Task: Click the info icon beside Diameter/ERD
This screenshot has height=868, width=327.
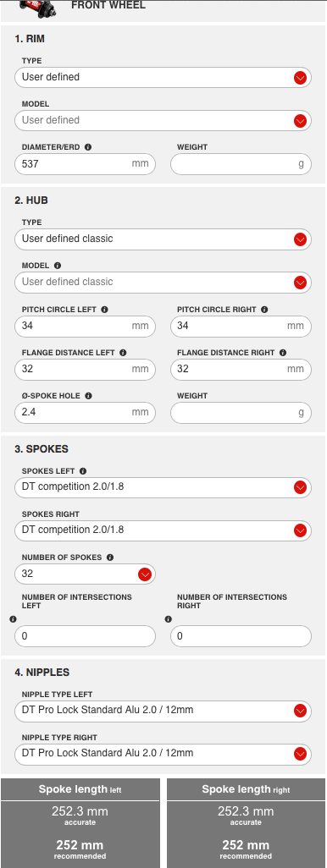Action: click(88, 147)
